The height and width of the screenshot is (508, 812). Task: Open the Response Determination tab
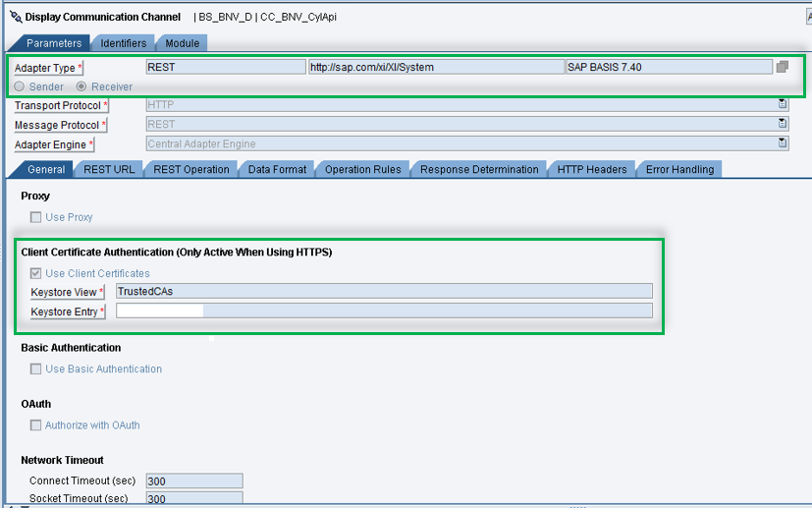(479, 170)
